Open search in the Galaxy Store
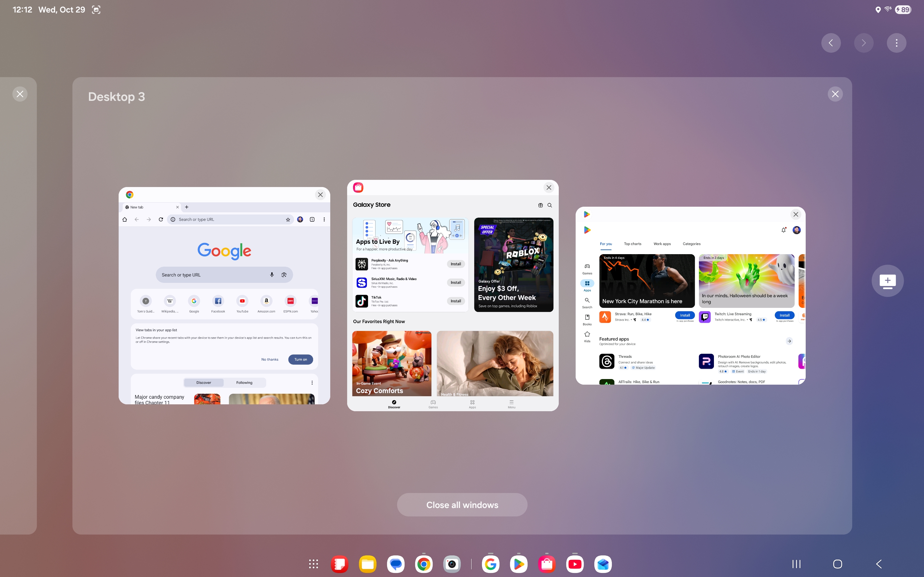The height and width of the screenshot is (577, 924). coord(549,205)
